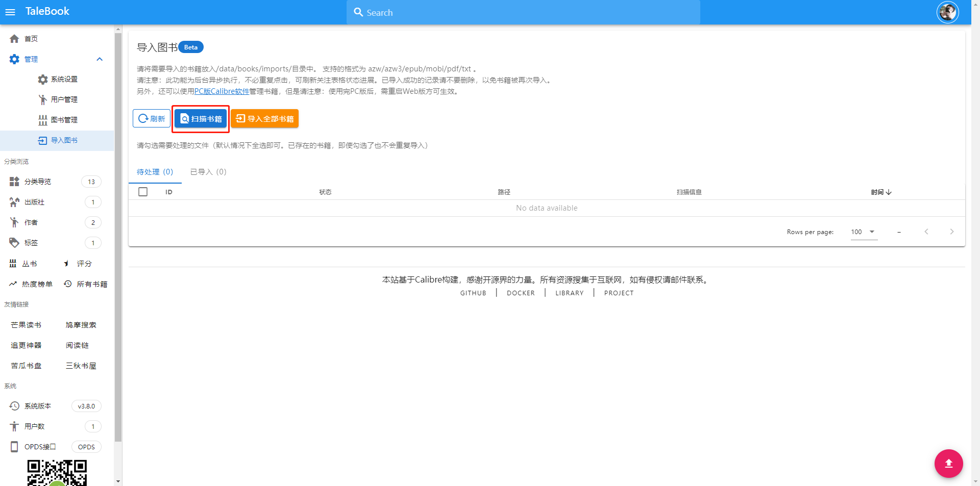Click the 路径 column header

[504, 192]
